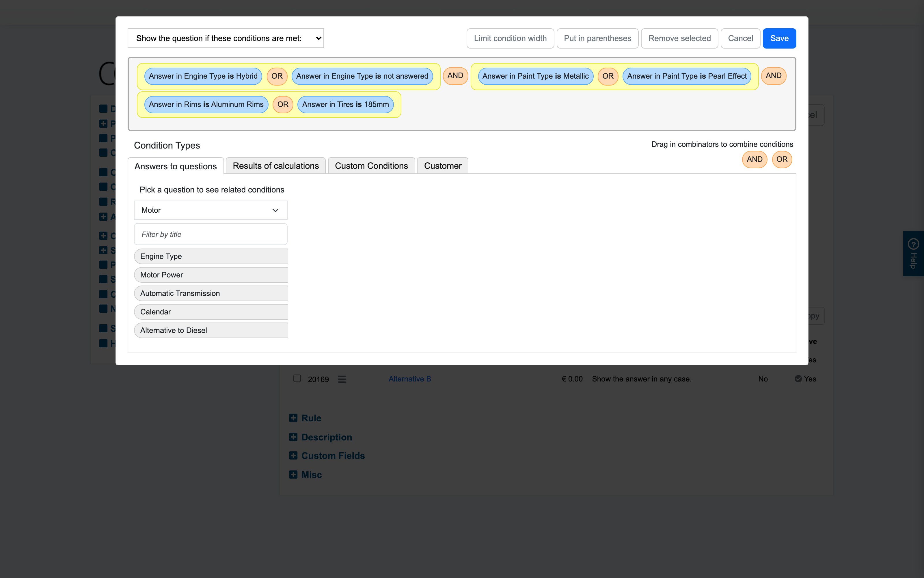The image size is (924, 578).
Task: Choose the Alternative to Diesel question
Action: click(x=211, y=330)
